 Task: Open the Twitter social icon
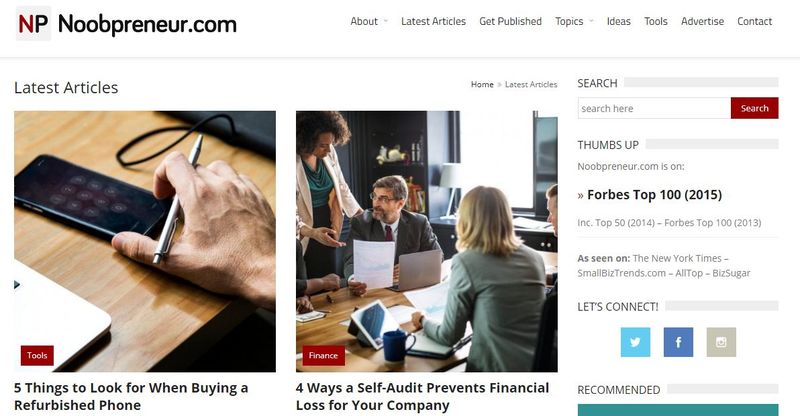pyautogui.click(x=635, y=342)
